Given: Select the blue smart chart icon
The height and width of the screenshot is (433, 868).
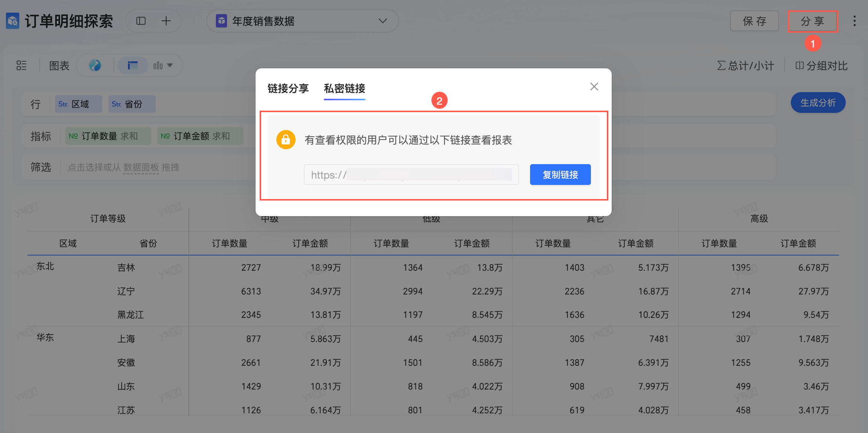Looking at the screenshot, I should point(95,65).
